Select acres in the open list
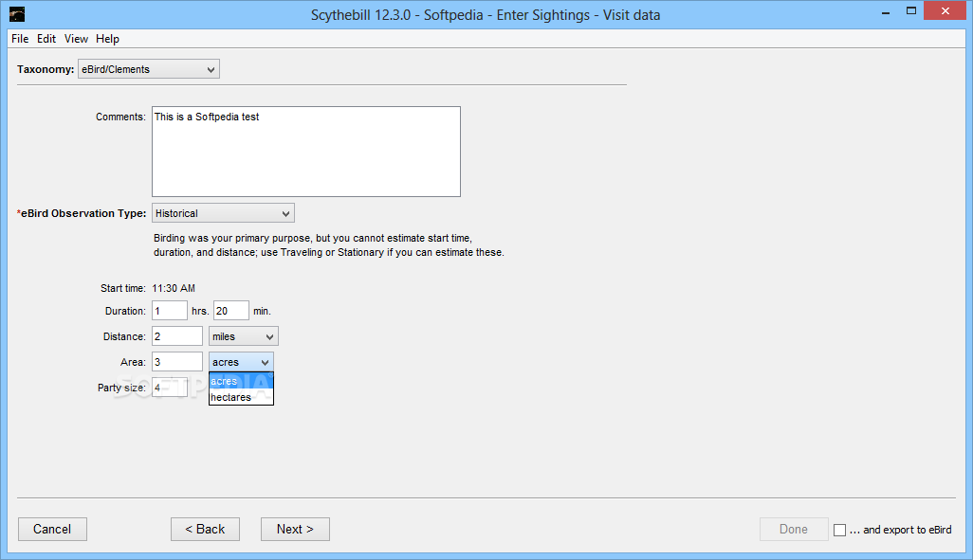The height and width of the screenshot is (560, 973). click(241, 382)
